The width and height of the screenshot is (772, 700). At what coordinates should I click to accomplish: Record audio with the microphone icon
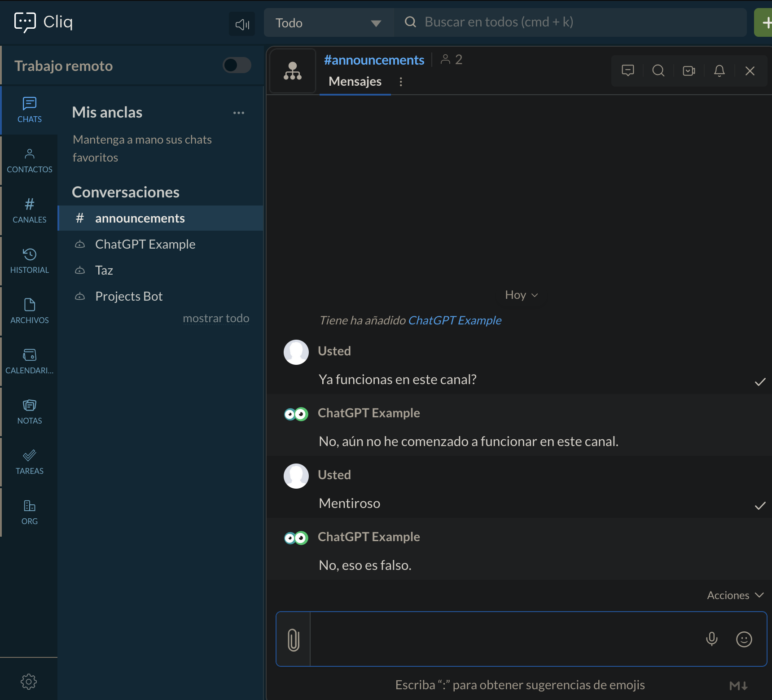click(712, 639)
